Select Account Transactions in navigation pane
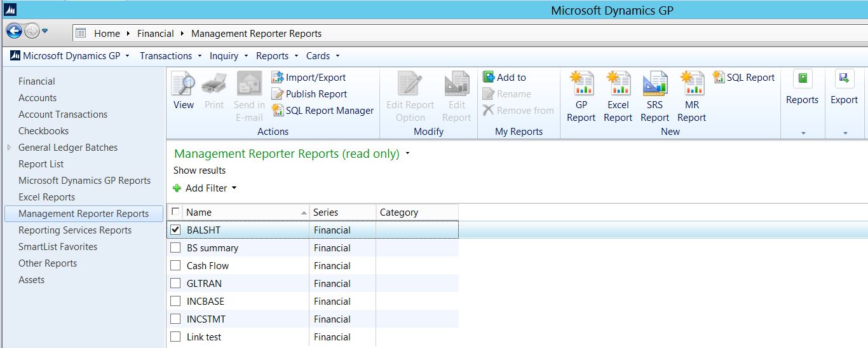 (x=63, y=114)
